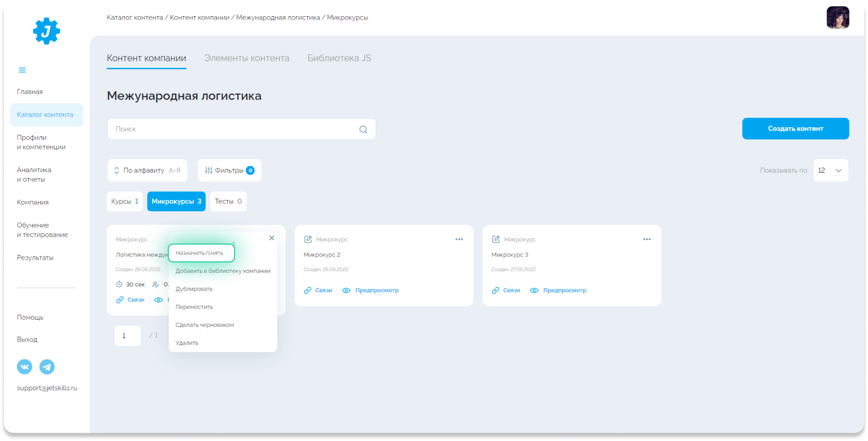Click page number input field
This screenshot has width=868, height=441.
(128, 336)
